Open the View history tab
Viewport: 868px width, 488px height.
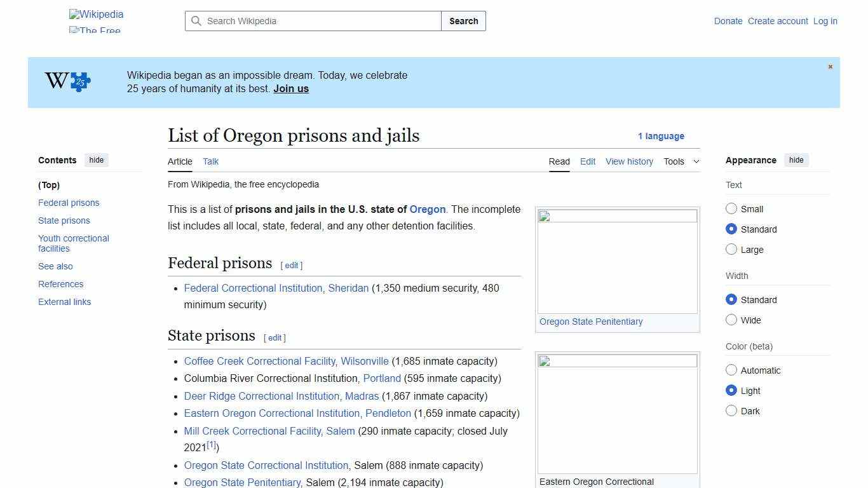629,161
